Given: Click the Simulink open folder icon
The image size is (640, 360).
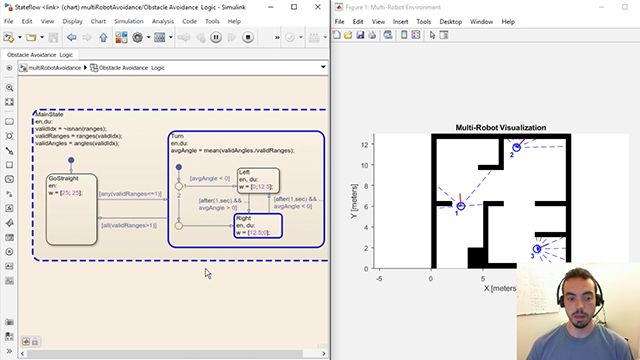Looking at the screenshot, I should (x=31, y=38).
